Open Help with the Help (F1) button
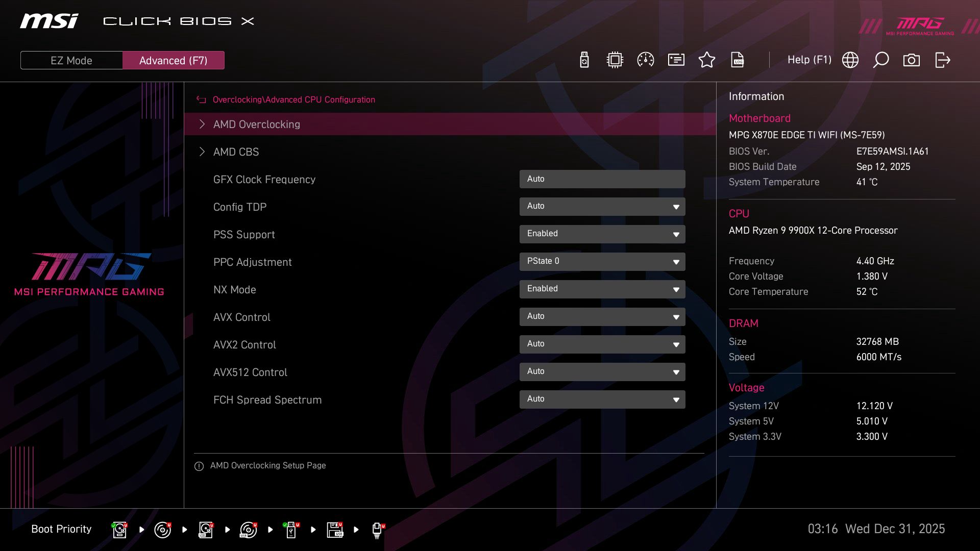The image size is (980, 551). click(x=810, y=60)
